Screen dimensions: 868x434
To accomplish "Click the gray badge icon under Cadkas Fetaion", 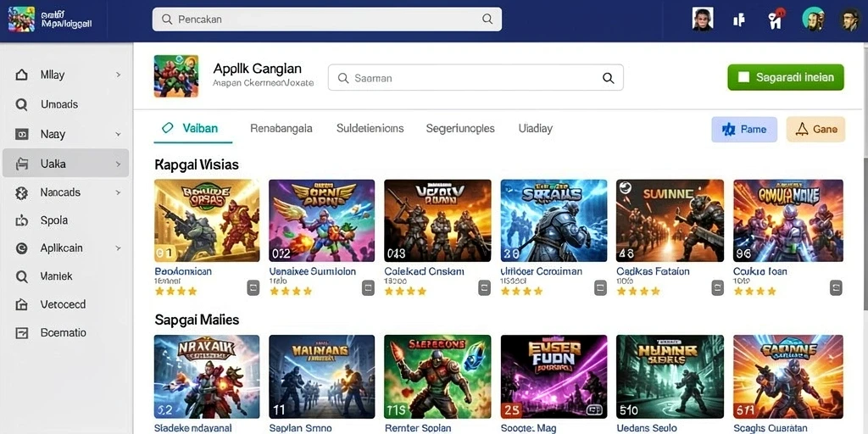I will tap(717, 288).
